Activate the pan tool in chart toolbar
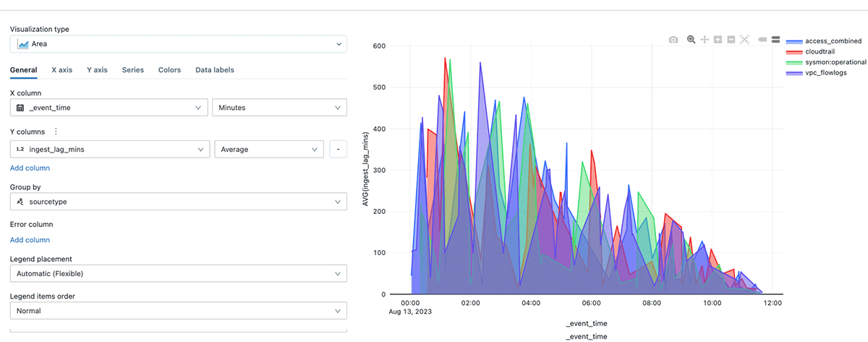The width and height of the screenshot is (868, 342). click(x=705, y=39)
